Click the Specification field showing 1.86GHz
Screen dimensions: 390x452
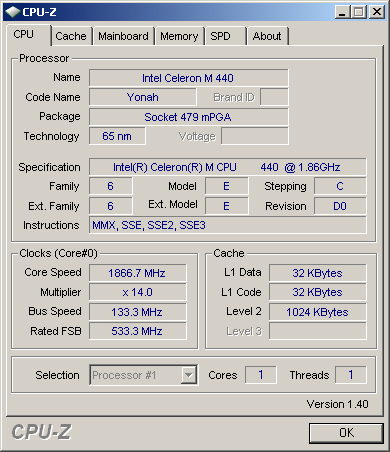228,167
